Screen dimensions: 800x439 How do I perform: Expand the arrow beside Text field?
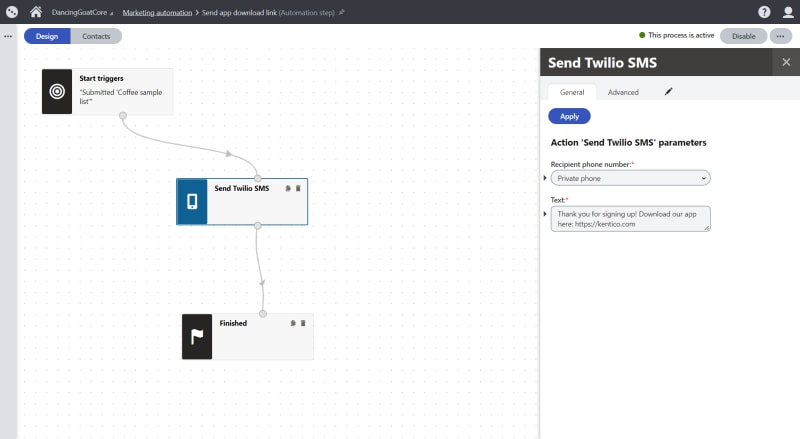pyautogui.click(x=545, y=214)
